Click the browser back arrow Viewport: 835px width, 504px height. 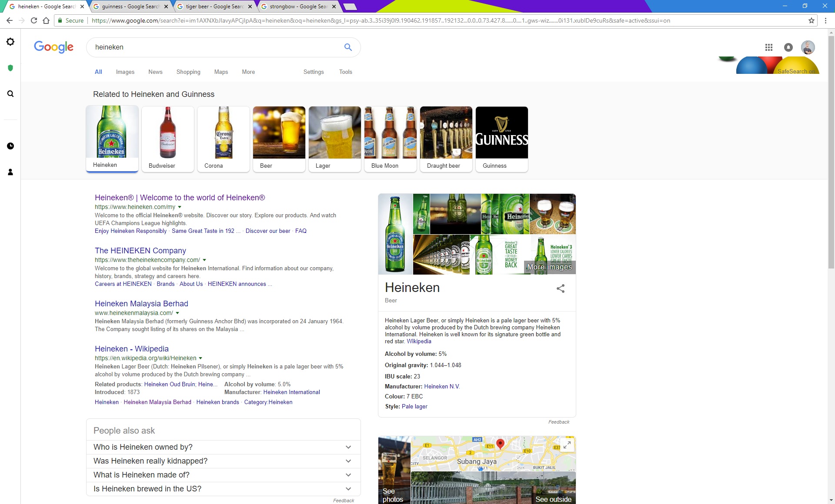pos(10,20)
